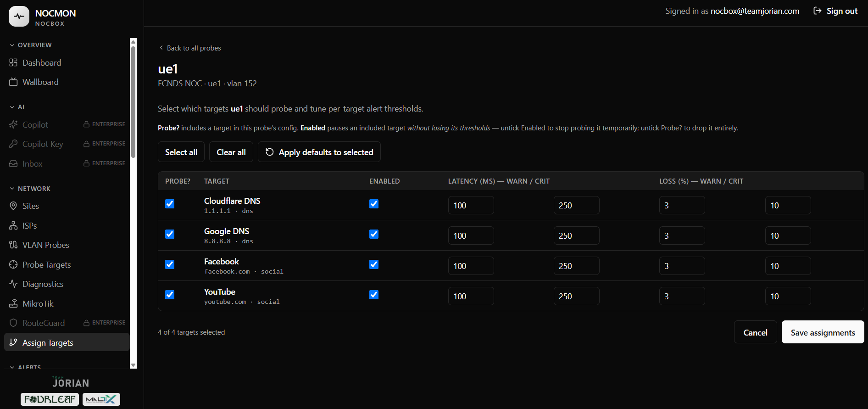Click the VLAN Probes icon
The width and height of the screenshot is (868, 409).
pos(13,245)
